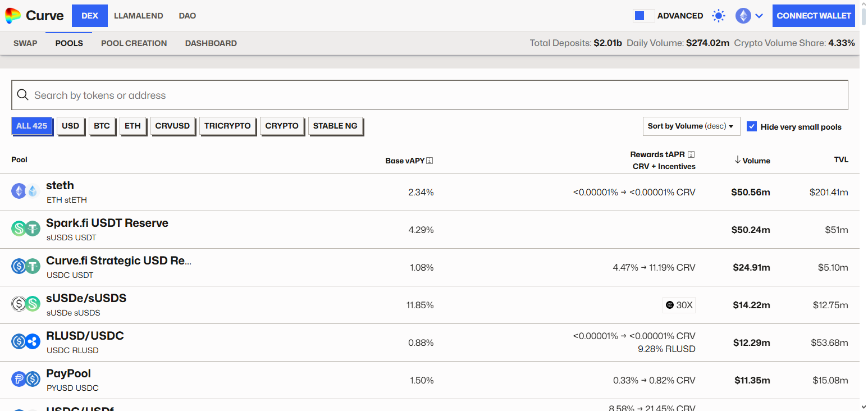This screenshot has width=868, height=411.
Task: Open the LLAMALEND tab
Action: (138, 16)
